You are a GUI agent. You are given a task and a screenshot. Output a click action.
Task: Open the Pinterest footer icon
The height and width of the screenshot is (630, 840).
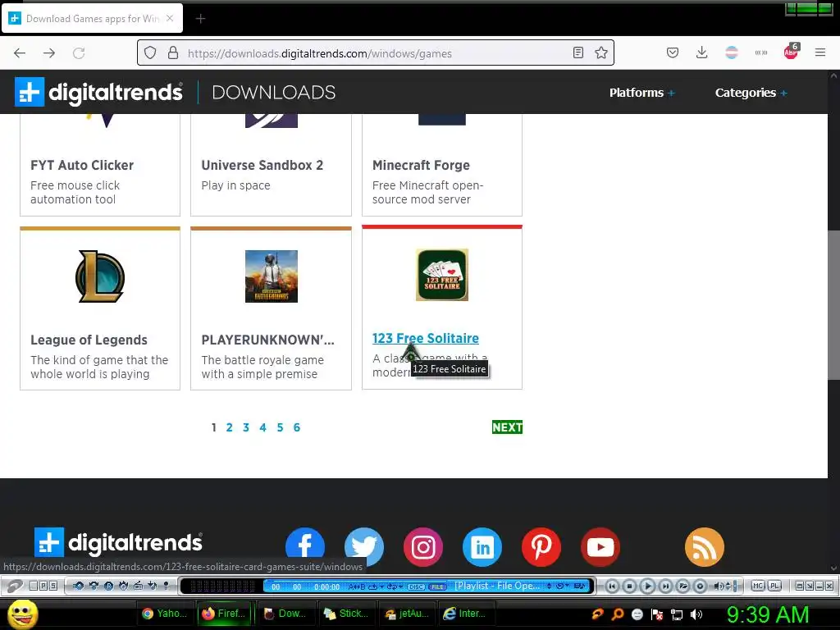541,547
